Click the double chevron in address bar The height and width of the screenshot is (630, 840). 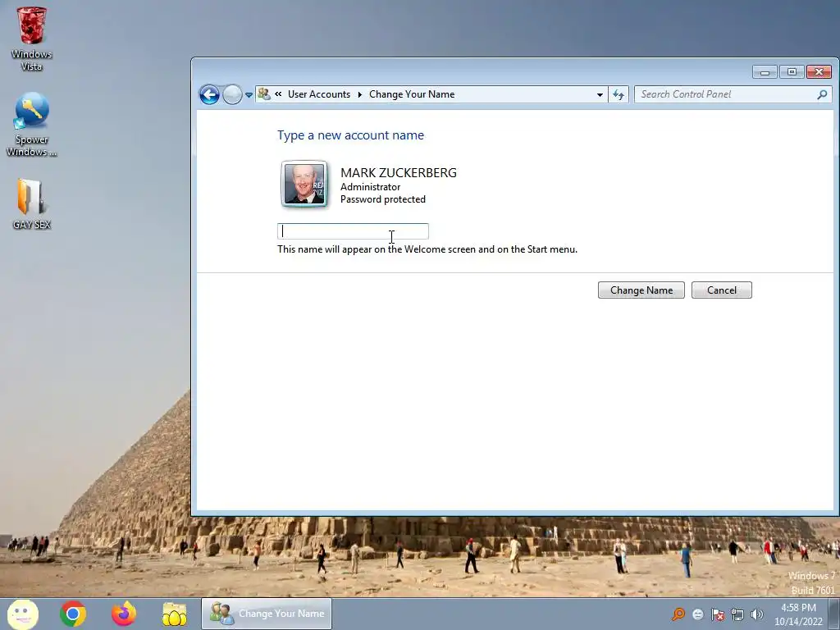(278, 94)
